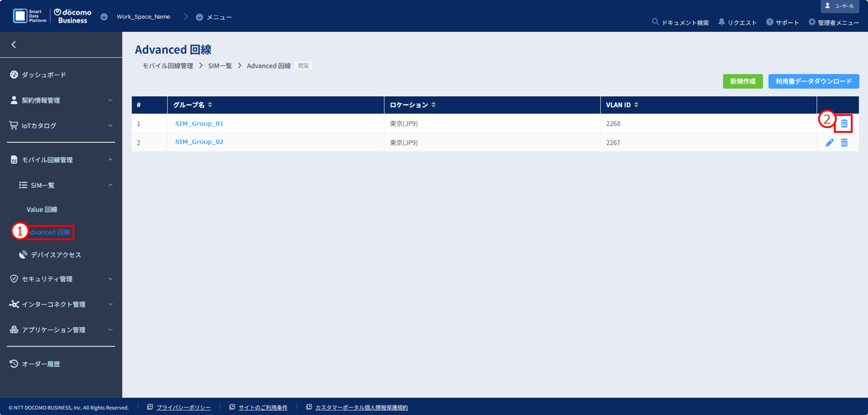This screenshot has width=868, height=415.
Task: Open SIM_Group_01 group link
Action: tap(199, 124)
